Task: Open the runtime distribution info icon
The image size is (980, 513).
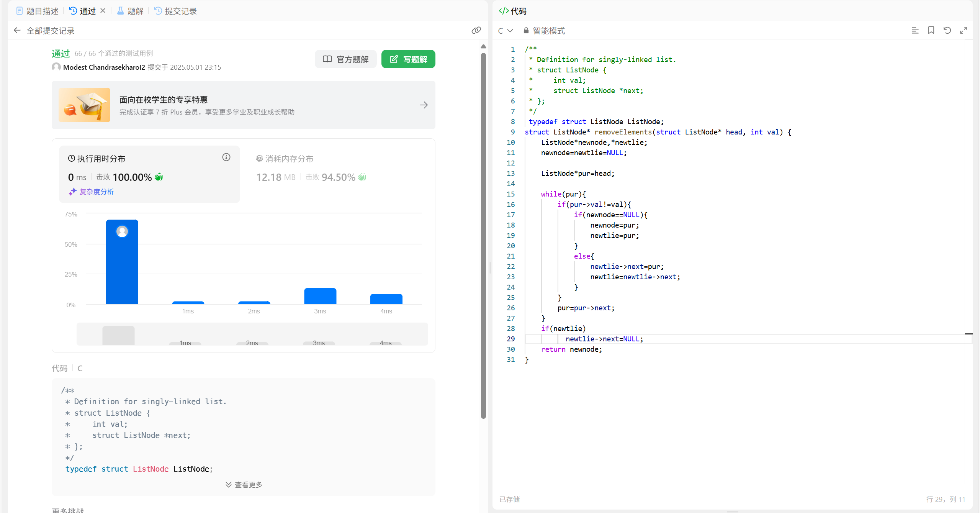Action: point(226,157)
